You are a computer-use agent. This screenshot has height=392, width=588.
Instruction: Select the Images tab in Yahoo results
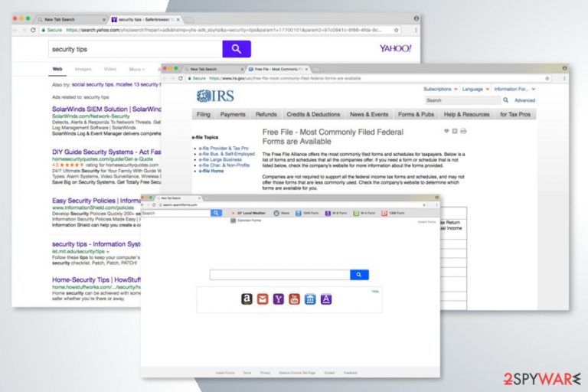[x=83, y=69]
